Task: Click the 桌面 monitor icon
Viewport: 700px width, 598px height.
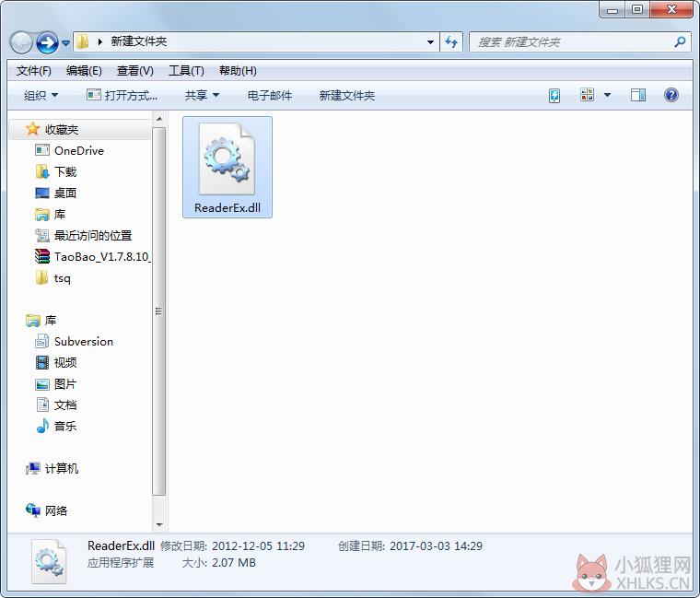Action: click(x=42, y=193)
